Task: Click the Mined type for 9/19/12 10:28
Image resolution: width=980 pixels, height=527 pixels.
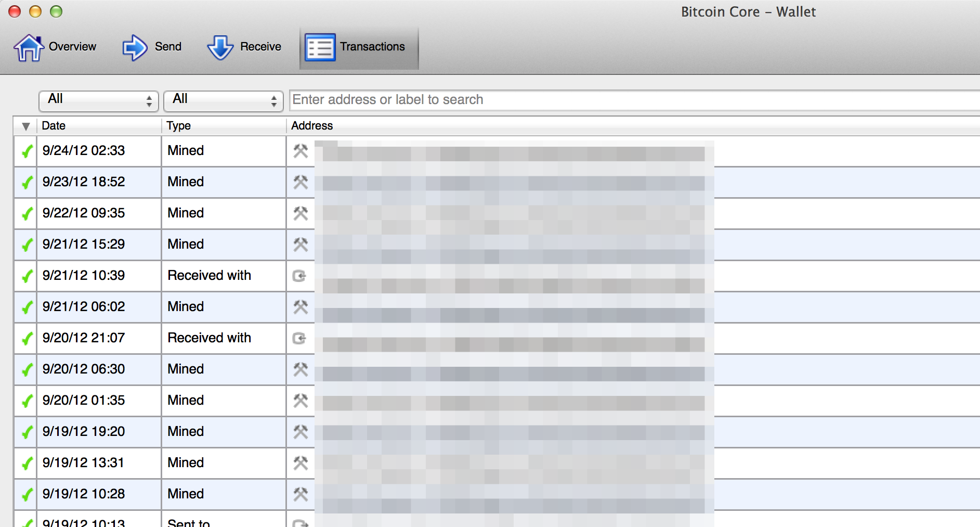Action: (186, 494)
